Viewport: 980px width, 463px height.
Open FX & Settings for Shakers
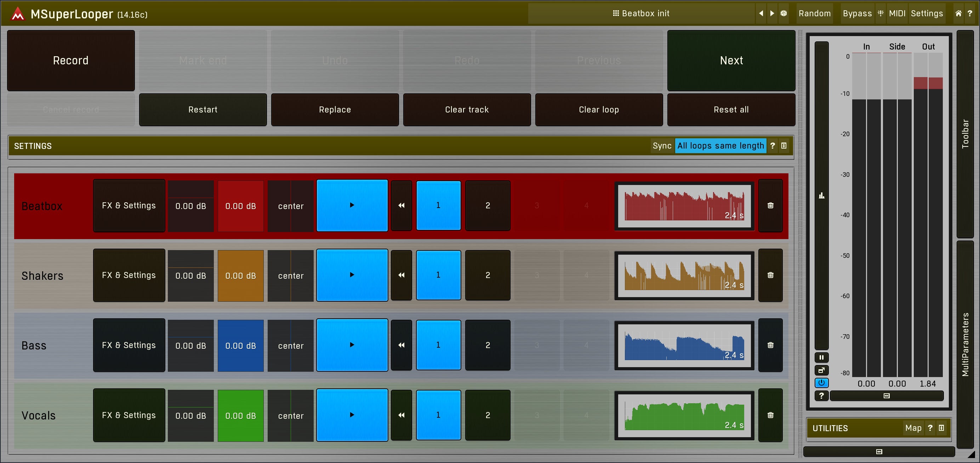pyautogui.click(x=129, y=275)
